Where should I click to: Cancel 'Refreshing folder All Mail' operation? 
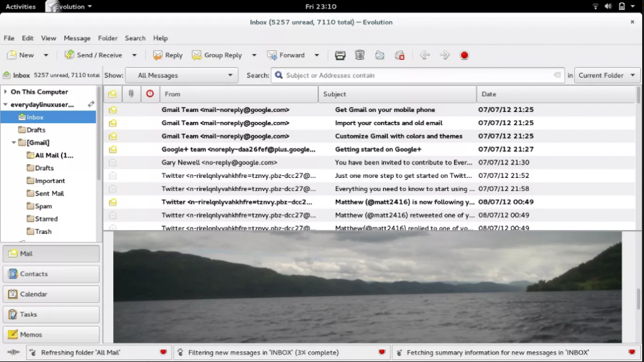point(163,352)
